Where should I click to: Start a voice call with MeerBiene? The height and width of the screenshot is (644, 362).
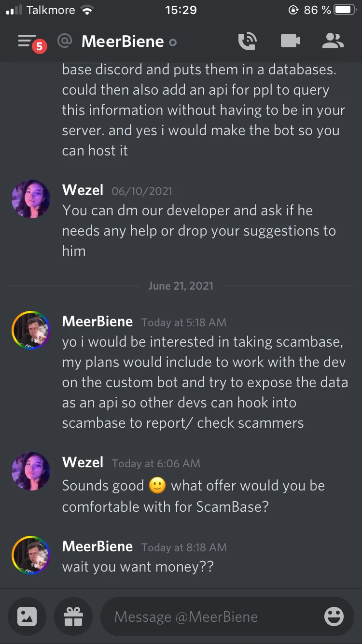pos(248,42)
